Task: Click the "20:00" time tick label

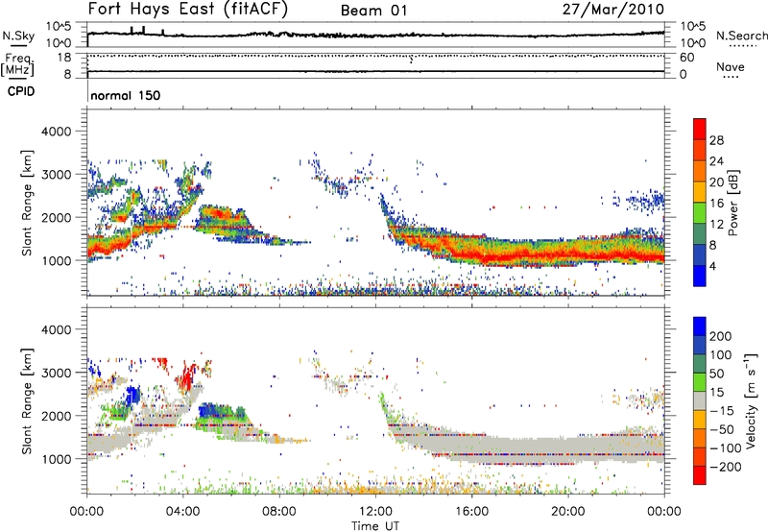Action: [x=568, y=512]
